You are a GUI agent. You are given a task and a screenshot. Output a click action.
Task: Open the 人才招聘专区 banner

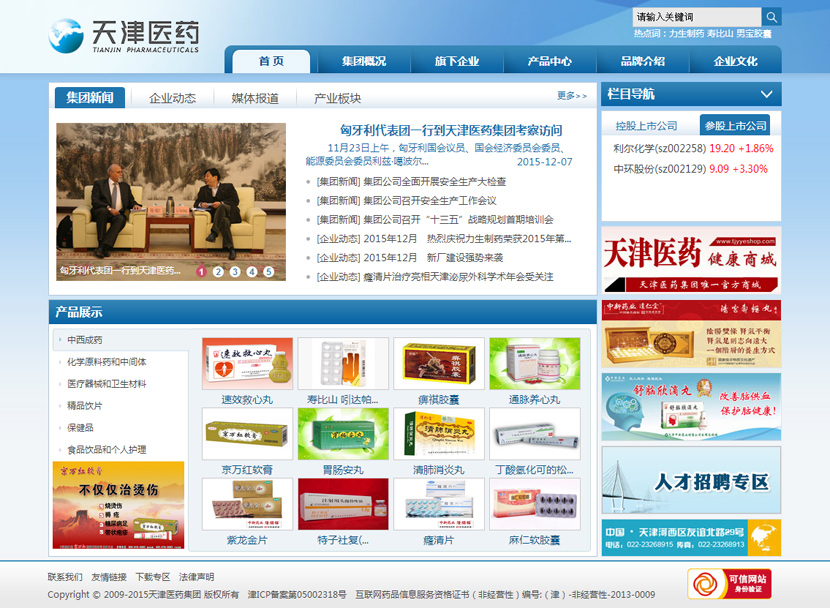691,480
